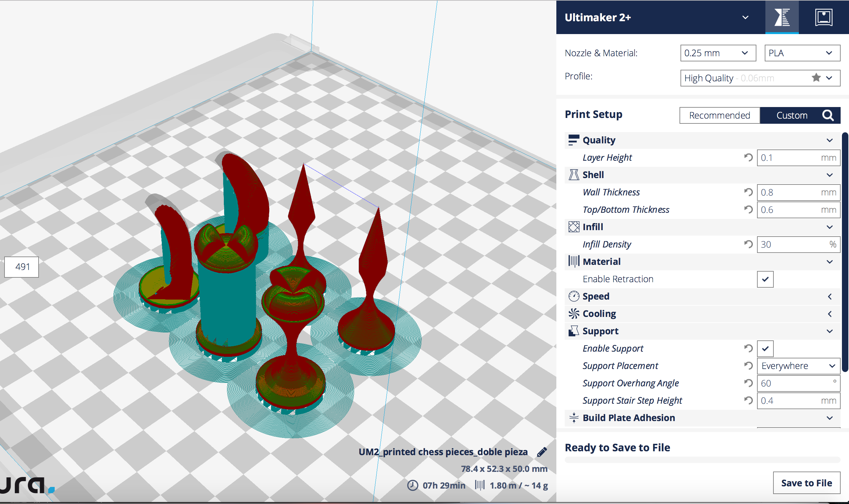The width and height of the screenshot is (849, 504).
Task: Toggle the Enable Retraction checkbox
Action: coord(765,279)
